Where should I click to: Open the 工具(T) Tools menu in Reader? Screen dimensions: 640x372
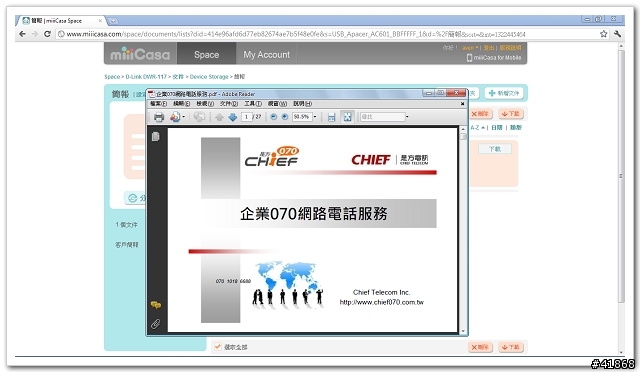253,104
